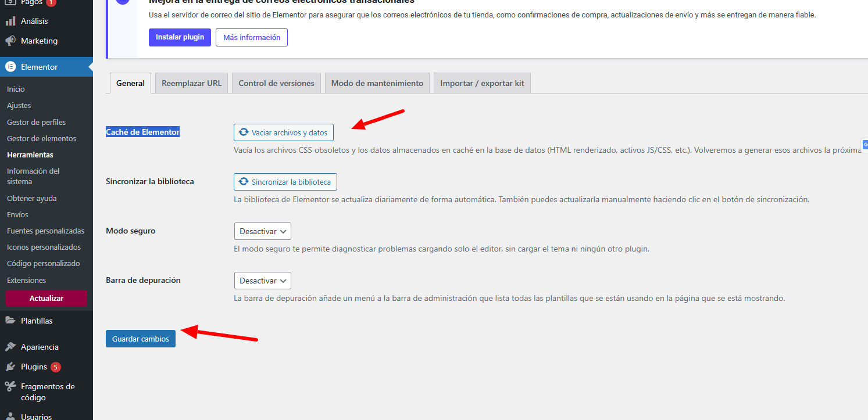Image resolution: width=868 pixels, height=420 pixels.
Task: Open Extensiones submenu
Action: point(27,280)
